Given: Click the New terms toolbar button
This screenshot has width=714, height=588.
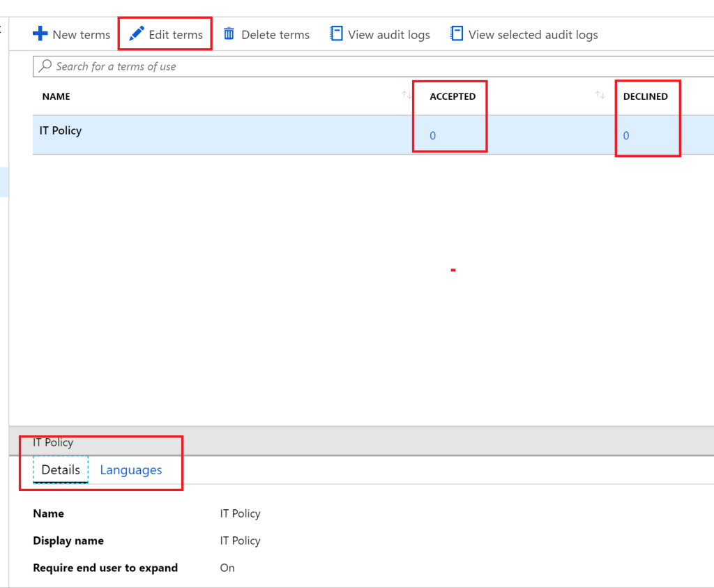Looking at the screenshot, I should pyautogui.click(x=71, y=33).
